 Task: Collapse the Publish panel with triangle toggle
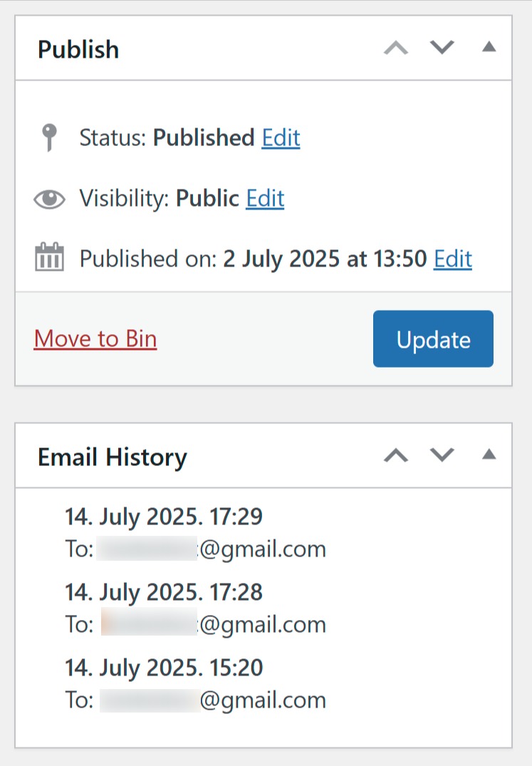coord(489,47)
